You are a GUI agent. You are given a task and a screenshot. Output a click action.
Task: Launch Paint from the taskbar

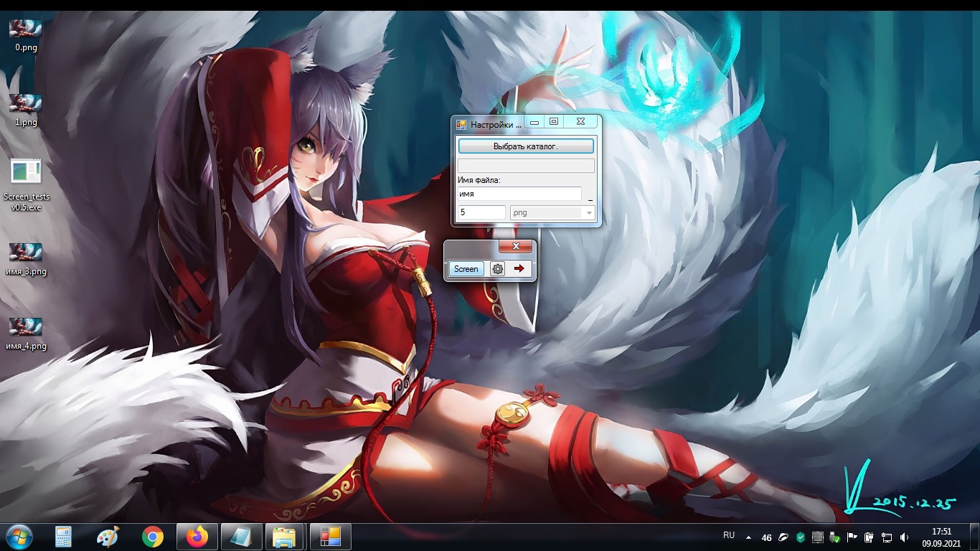[x=108, y=537]
